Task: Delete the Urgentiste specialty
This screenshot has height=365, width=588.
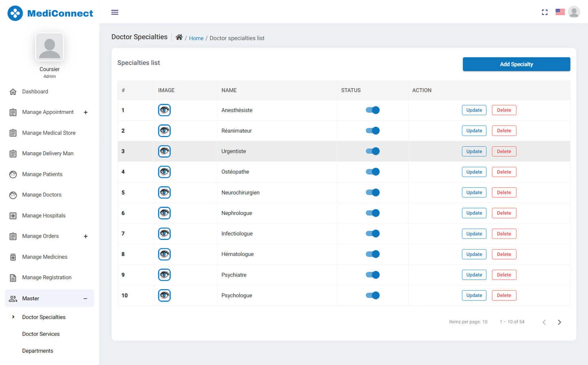Action: [x=504, y=151]
